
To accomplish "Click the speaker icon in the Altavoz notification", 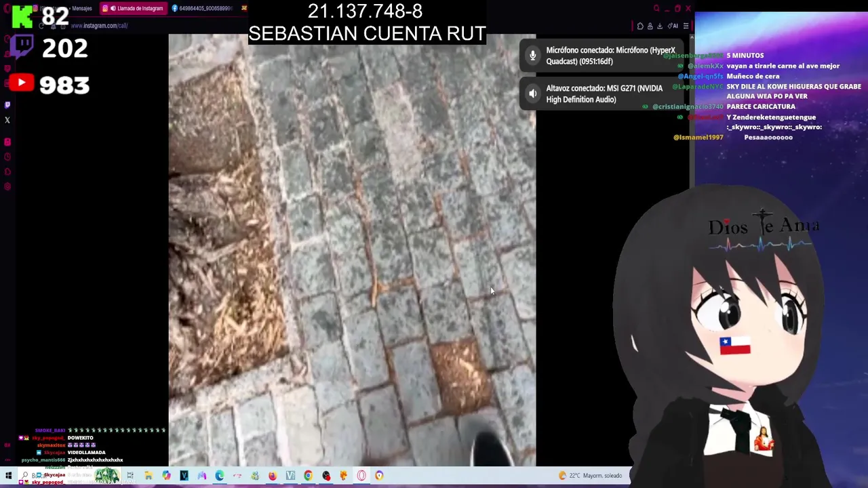I will click(533, 94).
